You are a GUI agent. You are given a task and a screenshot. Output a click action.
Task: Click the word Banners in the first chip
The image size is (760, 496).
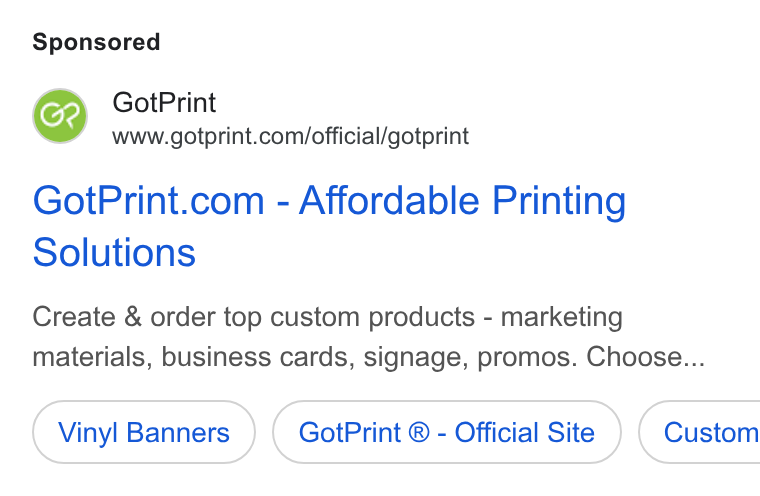(178, 432)
